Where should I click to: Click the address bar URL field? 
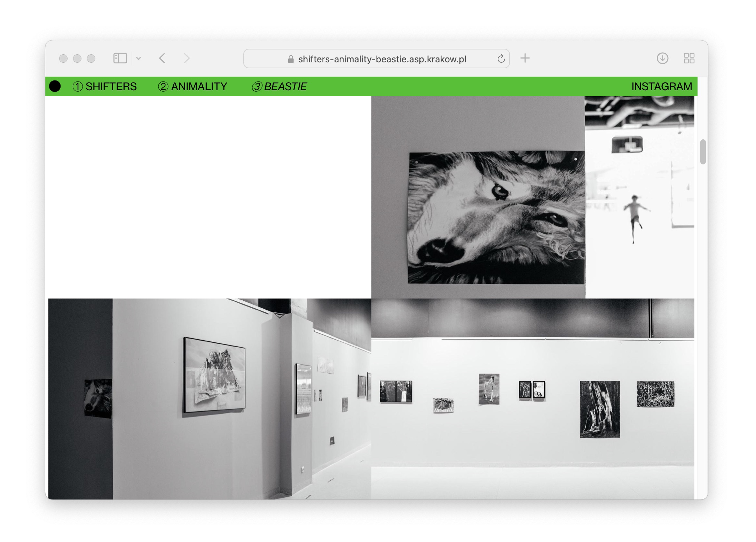(x=382, y=59)
